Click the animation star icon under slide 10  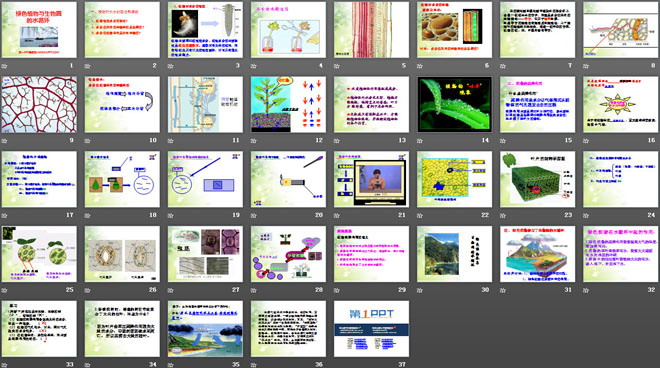click(x=88, y=141)
